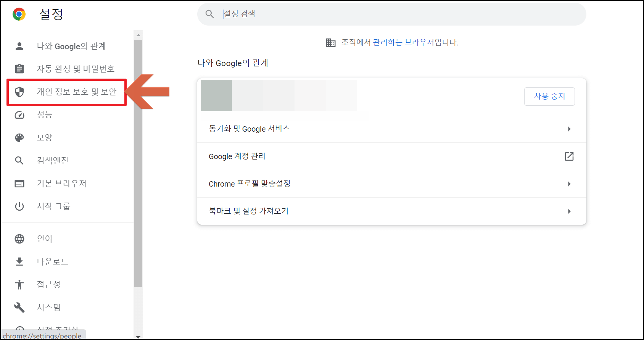The width and height of the screenshot is (644, 340).
Task: Expand the 동기화 및 Google 서비스 arrow
Action: (x=569, y=129)
